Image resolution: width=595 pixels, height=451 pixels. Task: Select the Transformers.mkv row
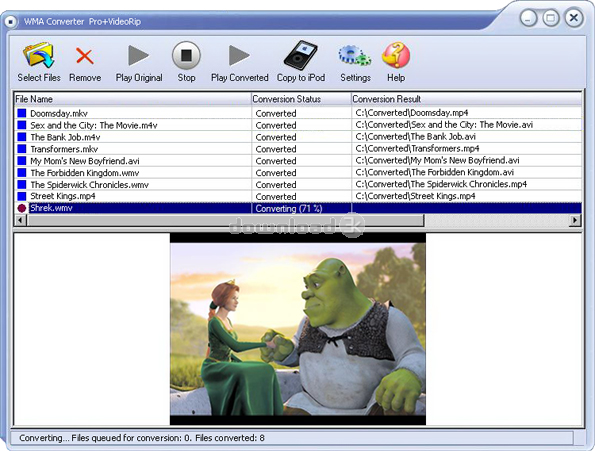(298, 149)
